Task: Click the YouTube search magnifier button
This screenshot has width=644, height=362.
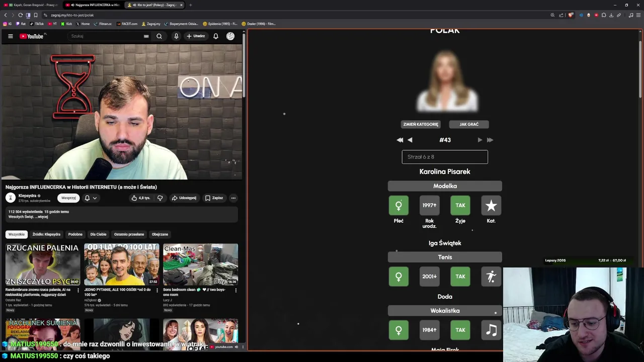Action: [x=159, y=36]
